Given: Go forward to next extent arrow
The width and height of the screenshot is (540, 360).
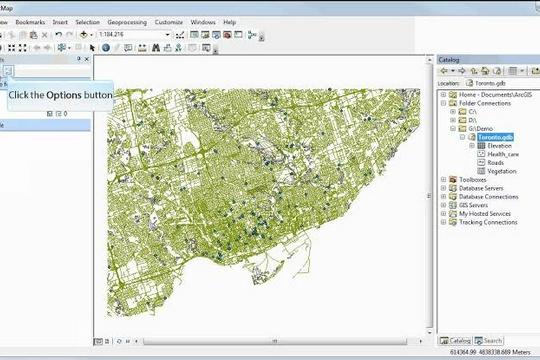Looking at the screenshot, I should 48,48.
